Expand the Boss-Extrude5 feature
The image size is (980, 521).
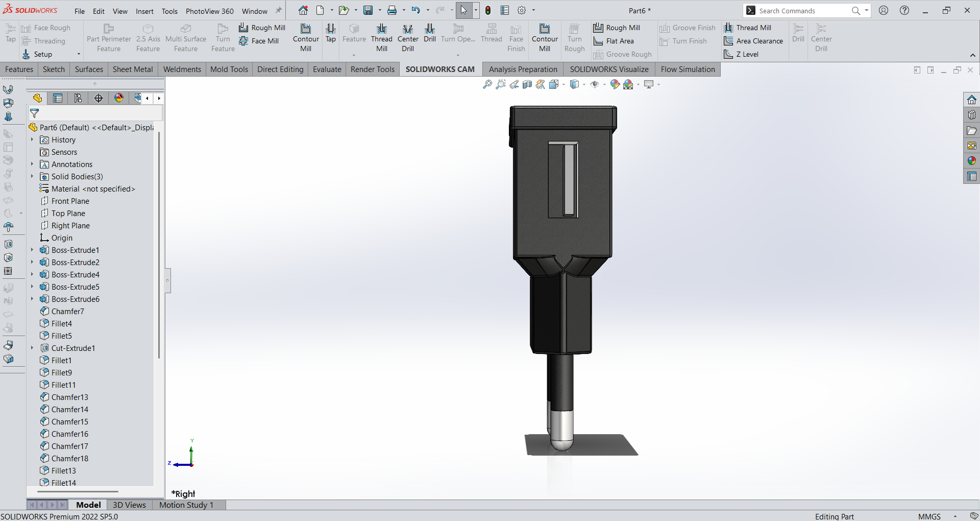pos(32,287)
